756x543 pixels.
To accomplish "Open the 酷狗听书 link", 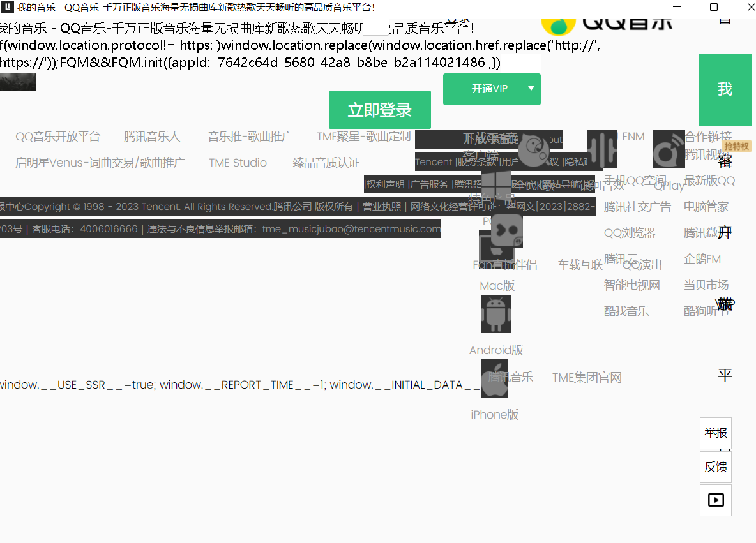I will pos(706,311).
